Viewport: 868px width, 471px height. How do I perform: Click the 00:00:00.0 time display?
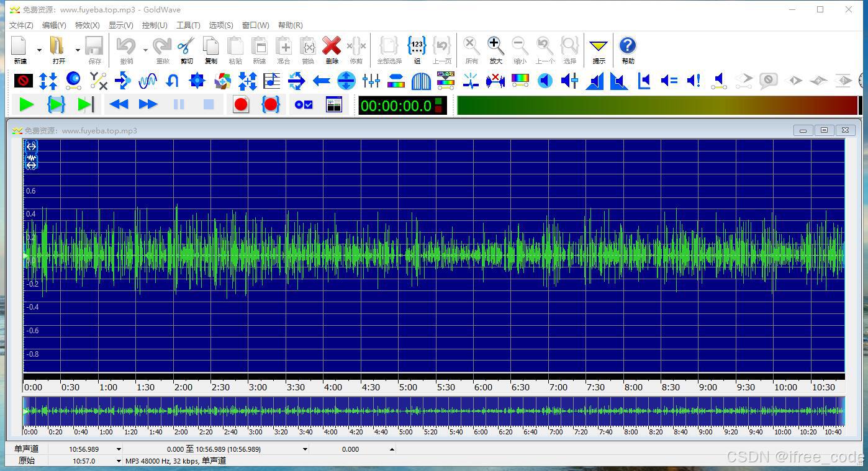click(x=396, y=105)
